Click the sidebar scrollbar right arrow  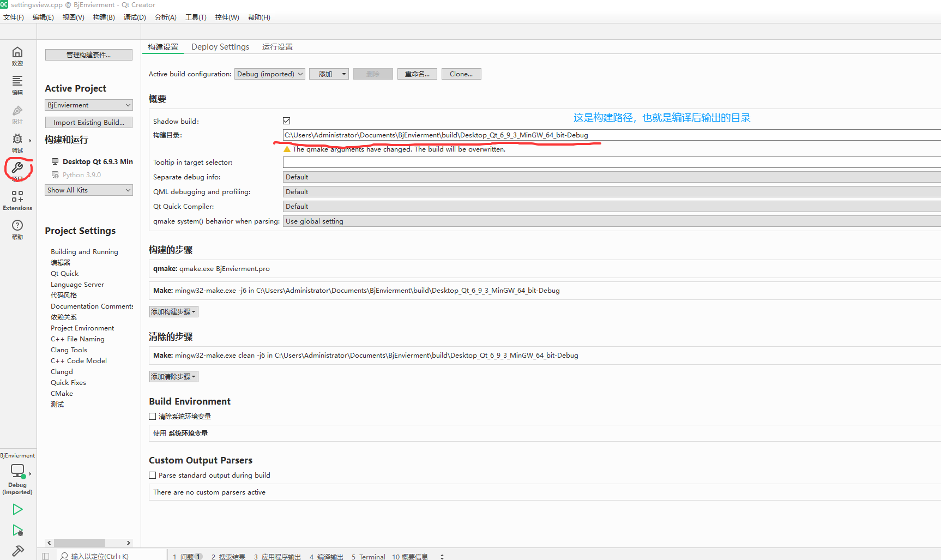coord(129,543)
